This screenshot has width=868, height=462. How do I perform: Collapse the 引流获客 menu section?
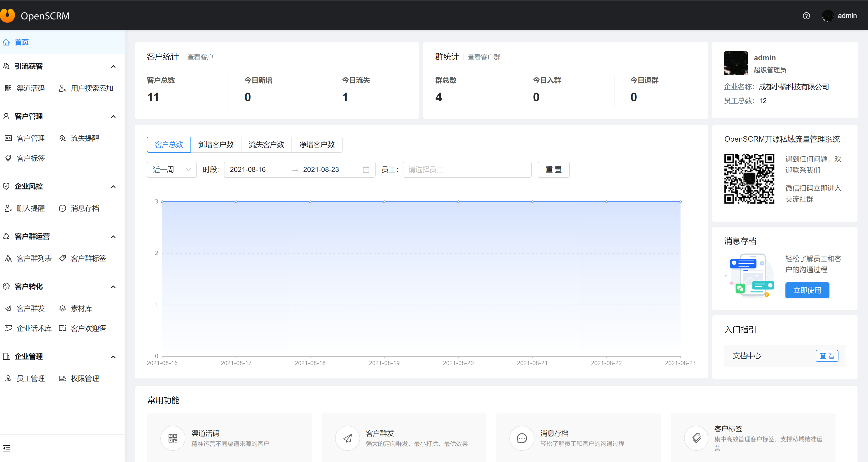(x=113, y=66)
